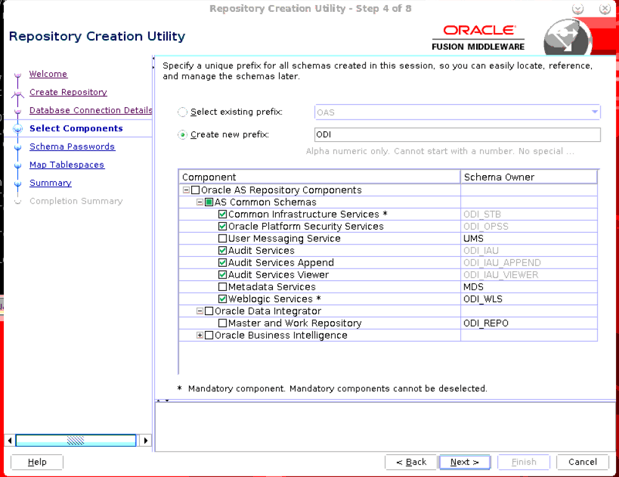Click the UMS schema owner cell
This screenshot has width=619, height=477.
529,238
